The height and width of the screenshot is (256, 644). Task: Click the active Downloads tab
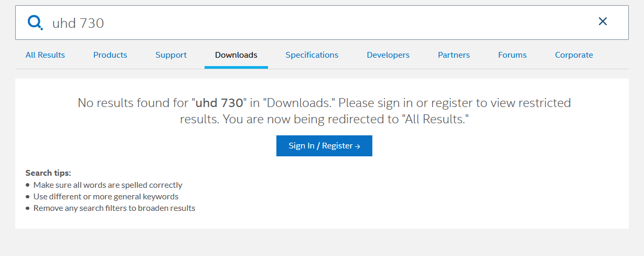coord(236,55)
